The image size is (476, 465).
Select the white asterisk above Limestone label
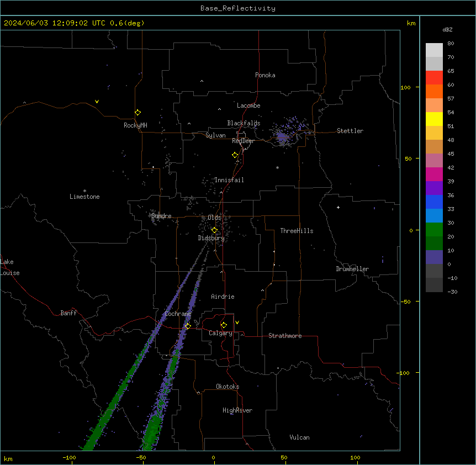tap(84, 191)
